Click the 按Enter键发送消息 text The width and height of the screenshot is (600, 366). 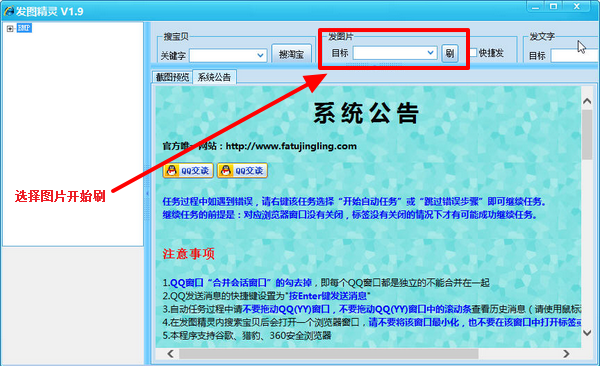point(327,296)
